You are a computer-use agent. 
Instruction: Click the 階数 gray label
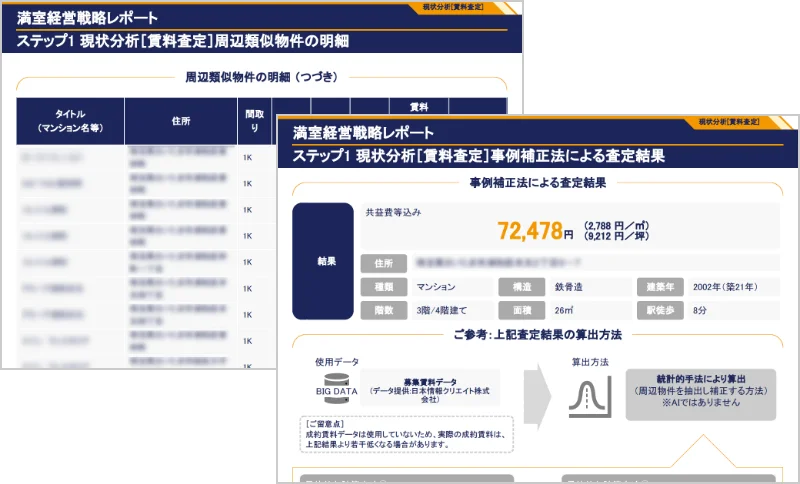click(383, 310)
